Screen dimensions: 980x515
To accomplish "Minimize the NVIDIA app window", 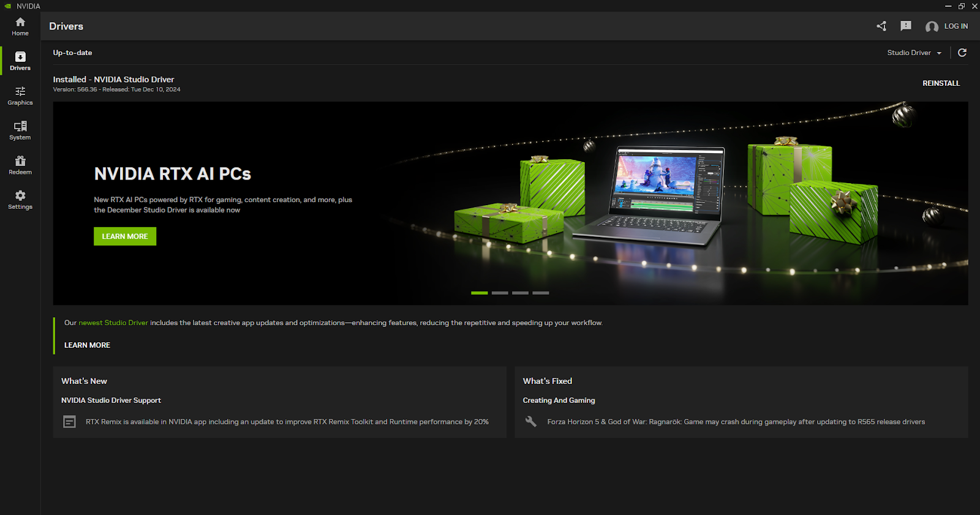I will [x=948, y=6].
